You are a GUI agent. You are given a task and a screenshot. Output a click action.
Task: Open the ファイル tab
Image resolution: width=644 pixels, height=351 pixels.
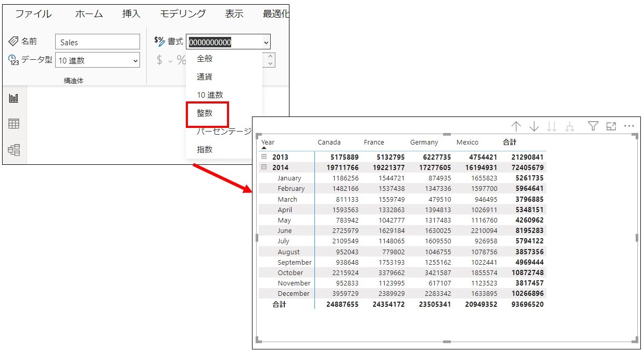click(33, 14)
